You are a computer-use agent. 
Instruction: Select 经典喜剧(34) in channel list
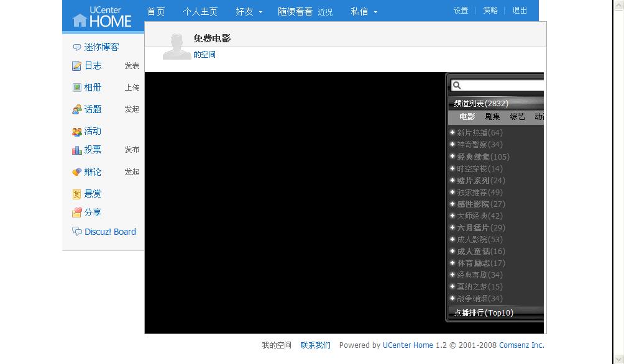tap(480, 275)
